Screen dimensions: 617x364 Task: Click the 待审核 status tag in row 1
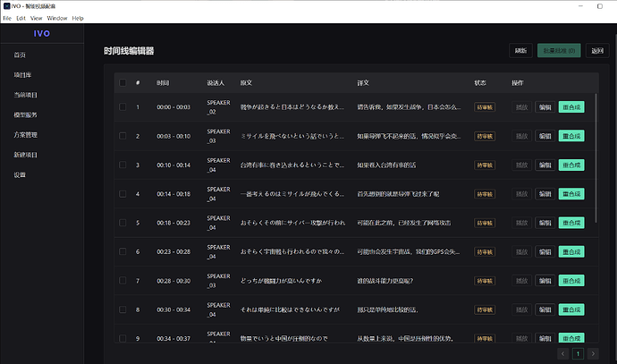click(485, 107)
